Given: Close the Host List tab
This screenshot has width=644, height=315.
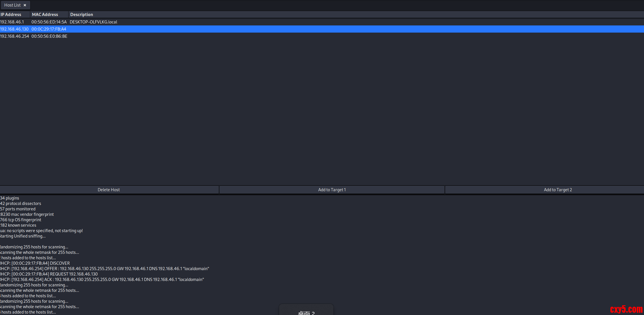Looking at the screenshot, I should click(25, 5).
